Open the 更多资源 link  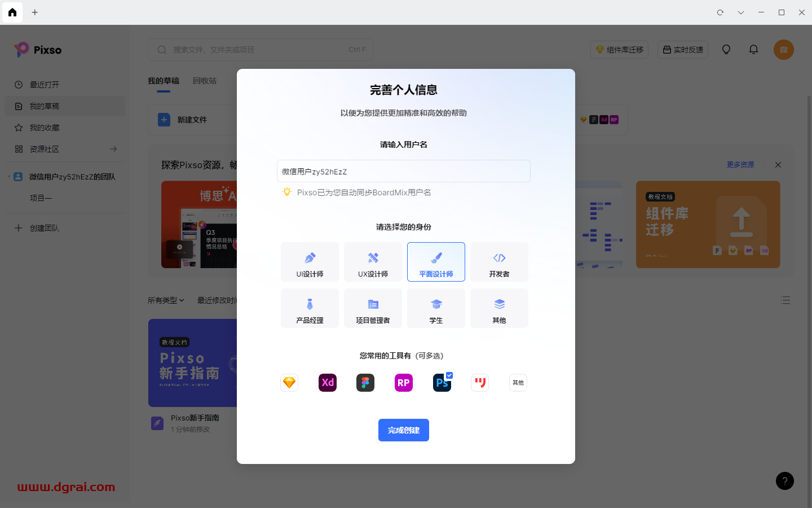click(740, 164)
